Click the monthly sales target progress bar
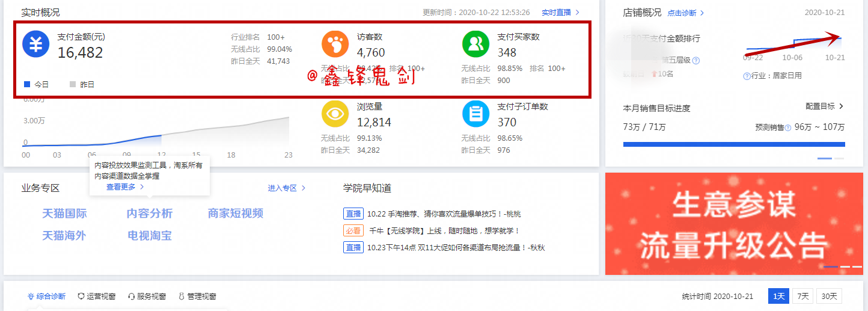 tap(733, 144)
